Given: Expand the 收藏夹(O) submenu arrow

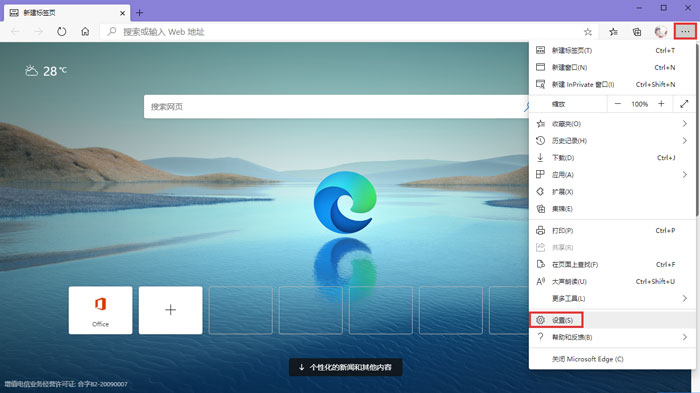Looking at the screenshot, I should click(x=684, y=124).
